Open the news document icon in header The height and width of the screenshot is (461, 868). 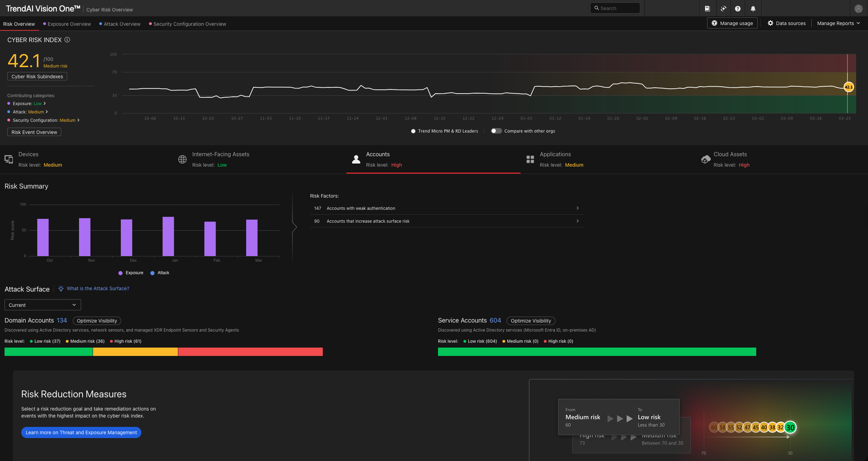click(x=707, y=9)
